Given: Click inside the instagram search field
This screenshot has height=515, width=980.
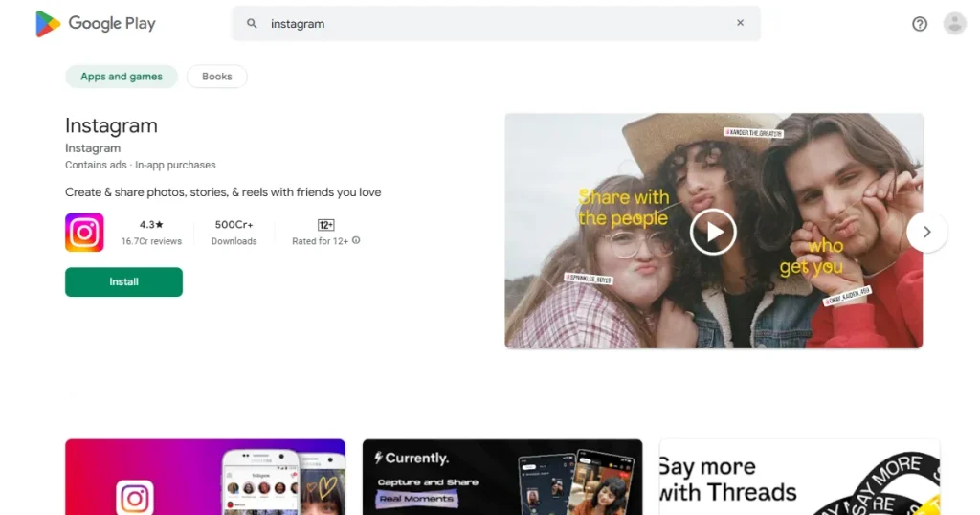Looking at the screenshot, I should pyautogui.click(x=497, y=24).
